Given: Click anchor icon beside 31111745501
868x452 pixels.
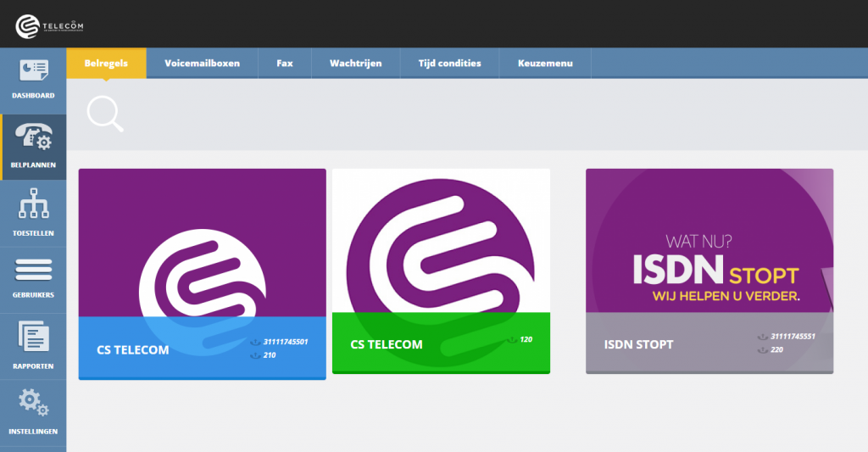Looking at the screenshot, I should point(255,343).
